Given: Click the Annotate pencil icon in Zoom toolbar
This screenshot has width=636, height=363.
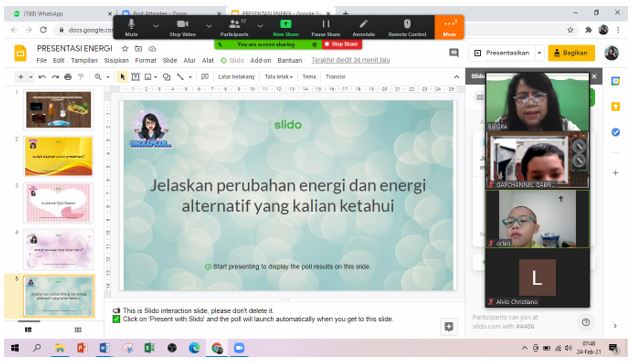Looking at the screenshot, I should (x=363, y=27).
